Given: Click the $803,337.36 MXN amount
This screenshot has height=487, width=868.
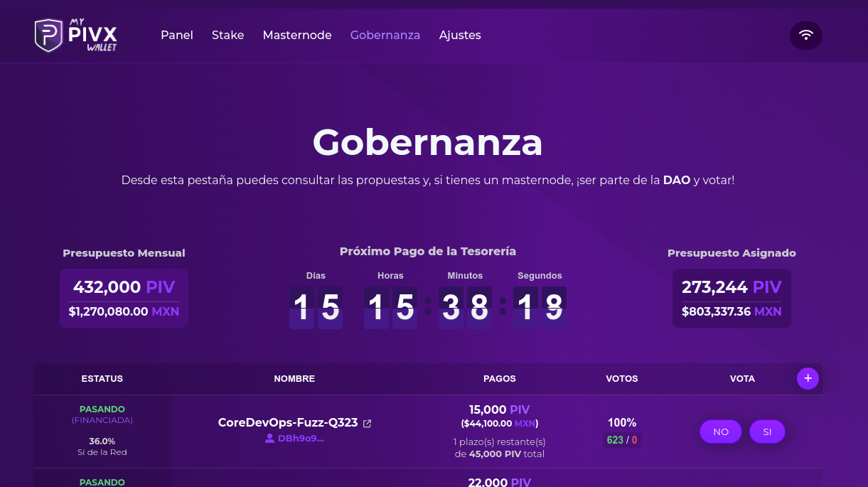Looking at the screenshot, I should [732, 311].
